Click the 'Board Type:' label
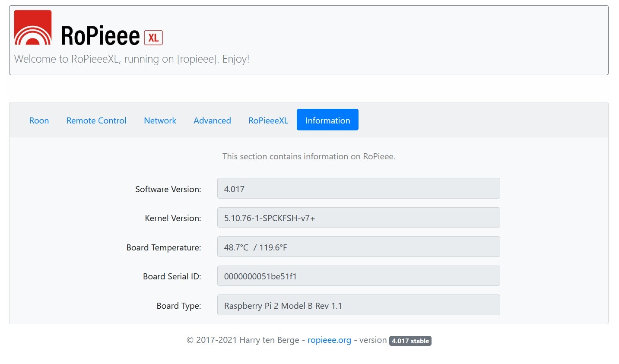 [179, 306]
